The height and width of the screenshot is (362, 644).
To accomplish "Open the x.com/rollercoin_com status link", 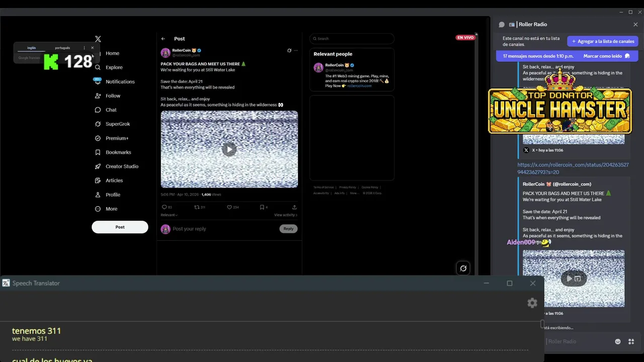I will tap(573, 168).
